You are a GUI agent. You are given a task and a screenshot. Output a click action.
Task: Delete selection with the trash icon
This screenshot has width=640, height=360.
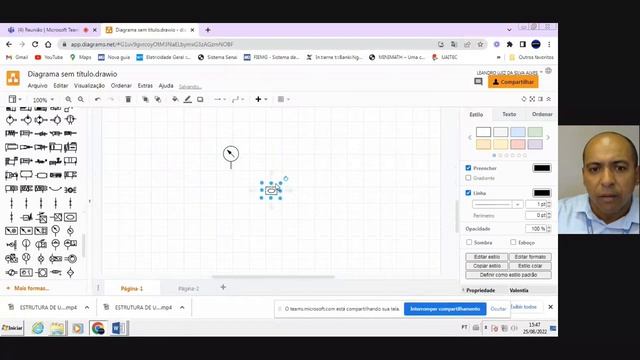(128, 99)
